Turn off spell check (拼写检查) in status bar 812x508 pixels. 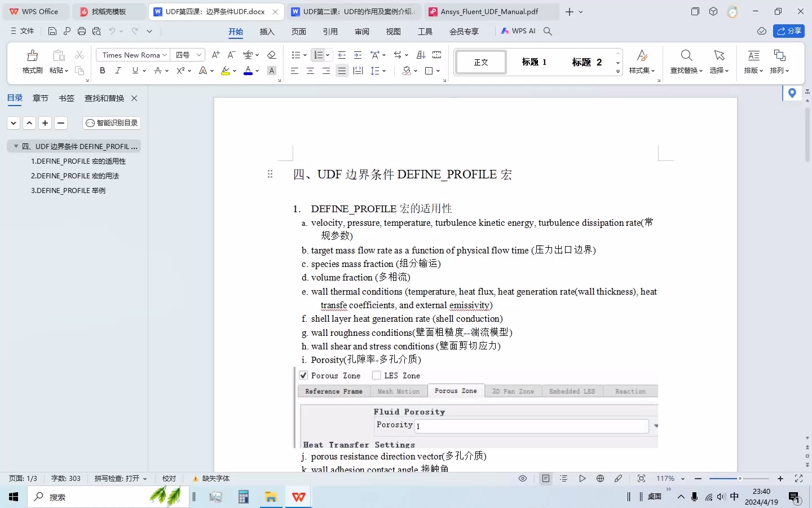click(x=116, y=478)
